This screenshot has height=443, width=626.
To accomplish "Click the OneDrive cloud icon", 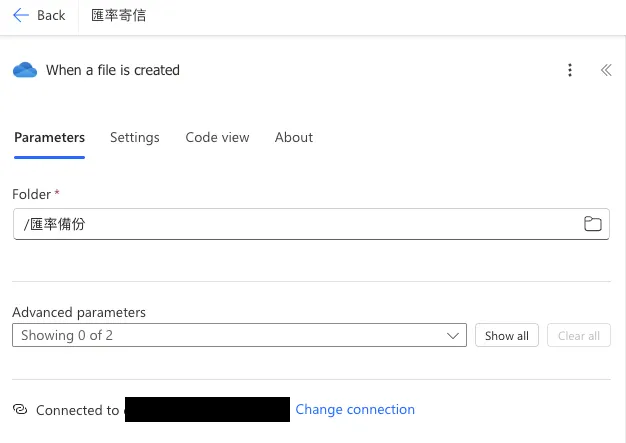I will pos(24,70).
